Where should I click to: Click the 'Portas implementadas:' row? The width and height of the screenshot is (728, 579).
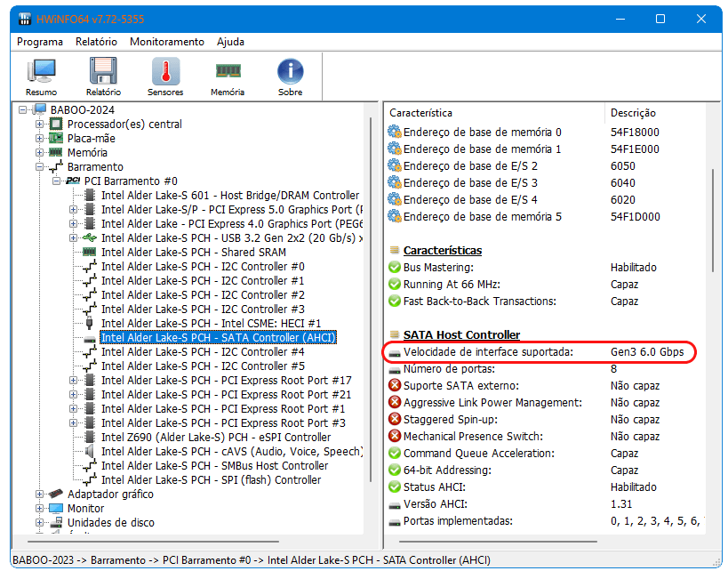click(x=546, y=521)
